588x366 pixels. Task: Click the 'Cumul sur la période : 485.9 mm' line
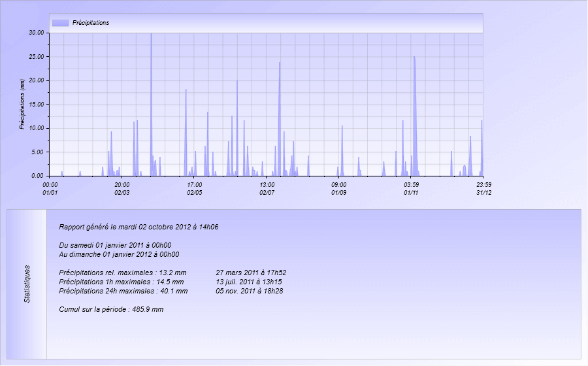pos(111,309)
